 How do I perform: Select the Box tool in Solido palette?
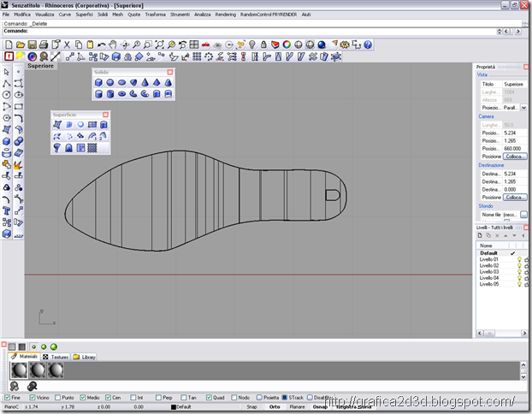(x=98, y=82)
